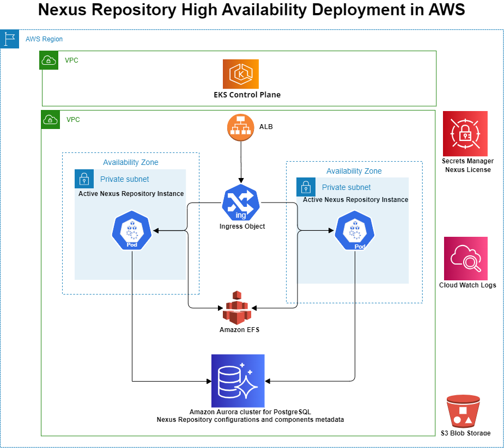The image size is (504, 448).
Task: Click the Nexus License text
Action: [468, 170]
